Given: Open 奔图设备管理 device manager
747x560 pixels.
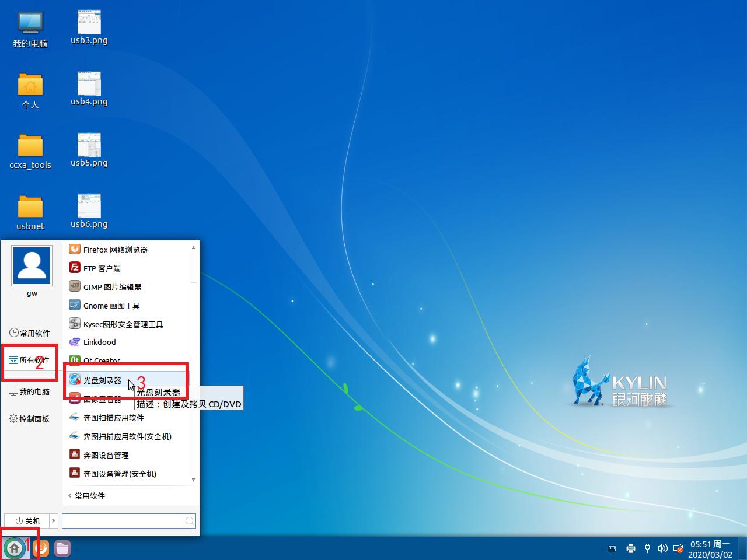Looking at the screenshot, I should [x=106, y=454].
